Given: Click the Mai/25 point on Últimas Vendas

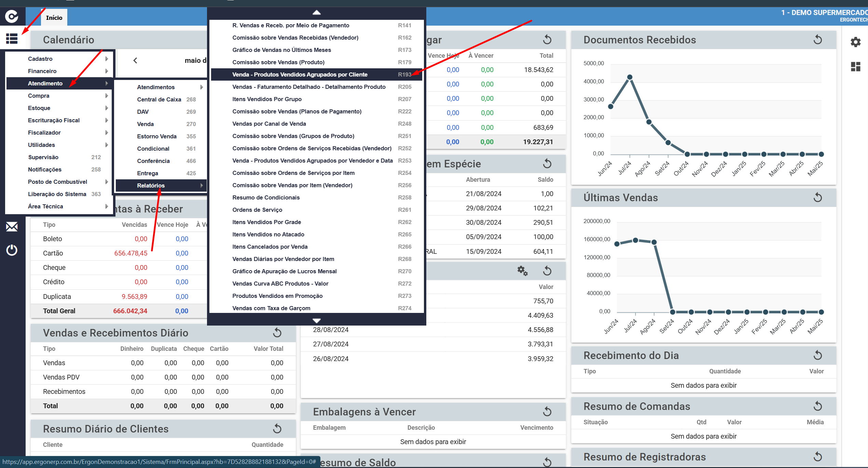Looking at the screenshot, I should (x=822, y=312).
